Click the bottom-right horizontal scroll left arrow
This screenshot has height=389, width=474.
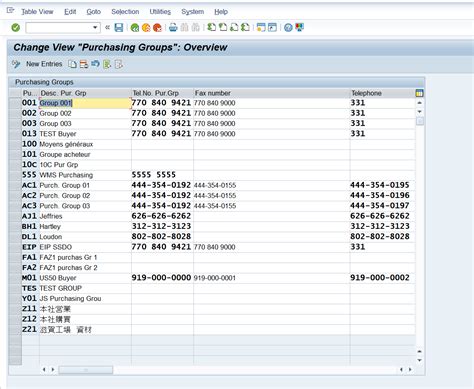401,370
